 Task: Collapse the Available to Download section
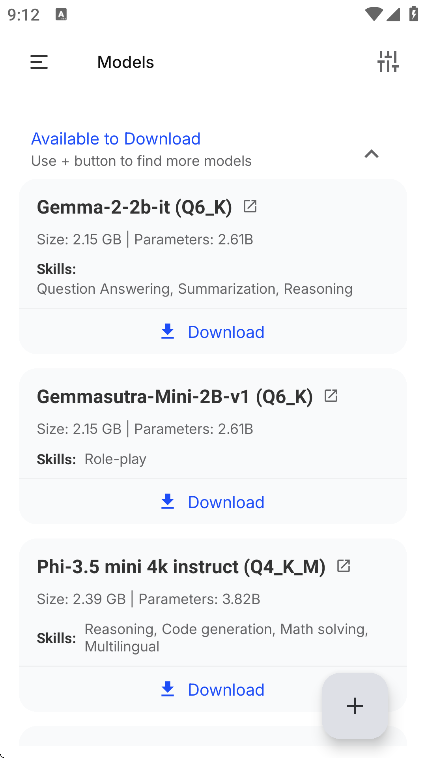click(371, 154)
